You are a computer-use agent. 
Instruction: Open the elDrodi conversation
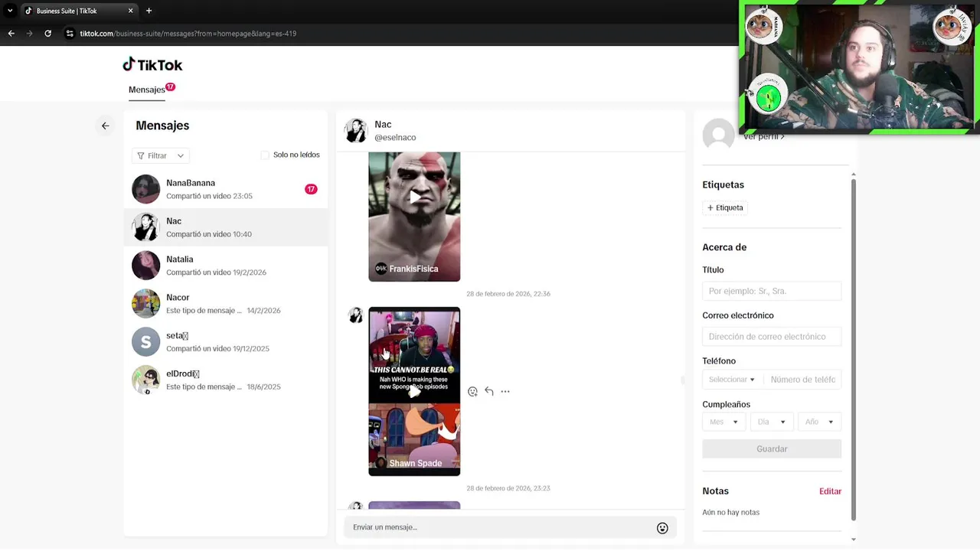[x=226, y=380]
